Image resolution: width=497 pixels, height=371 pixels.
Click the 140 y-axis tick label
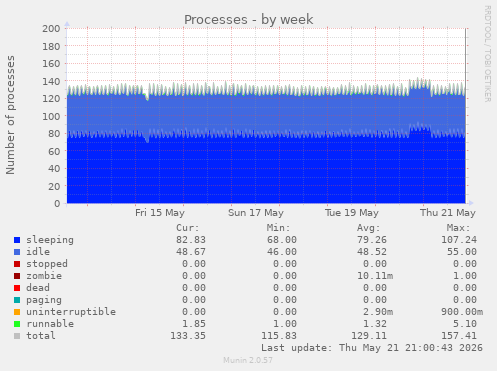click(51, 81)
